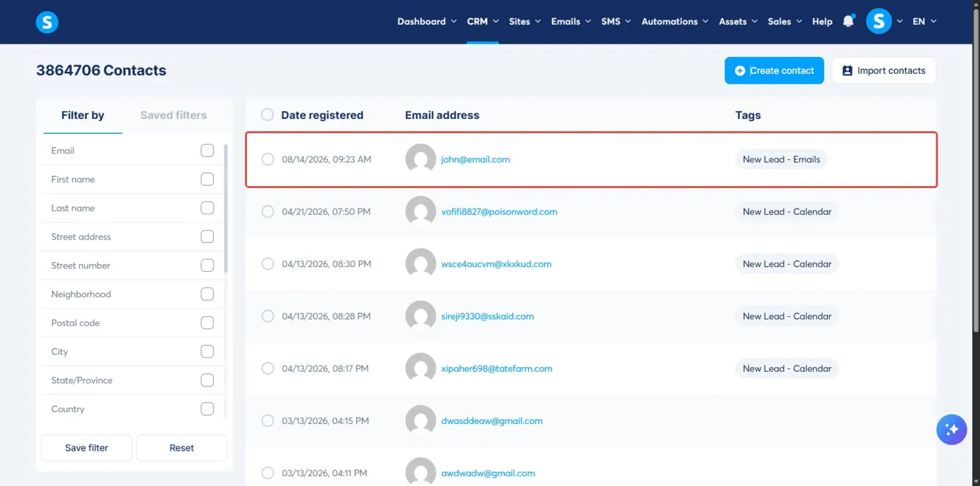
Task: Launch the AI assistant sparkle button
Action: point(951,430)
